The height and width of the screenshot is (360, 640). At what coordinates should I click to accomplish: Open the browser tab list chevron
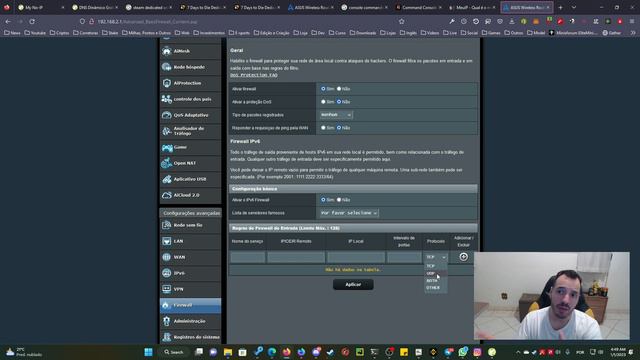point(574,7)
